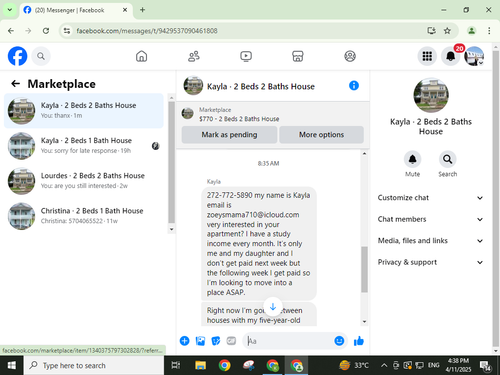Screen dimensions: 500x375
Task: Open Christina 2 Beds 1 Bath House chat
Action: click(84, 216)
